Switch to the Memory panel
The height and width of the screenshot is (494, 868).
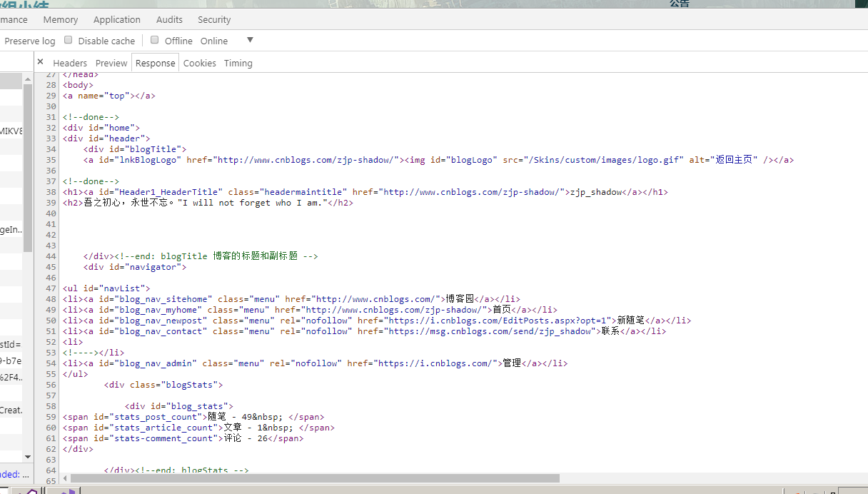(61, 19)
